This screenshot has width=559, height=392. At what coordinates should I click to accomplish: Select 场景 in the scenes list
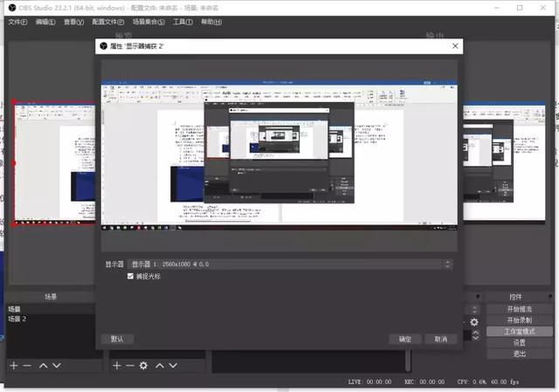tap(51, 309)
